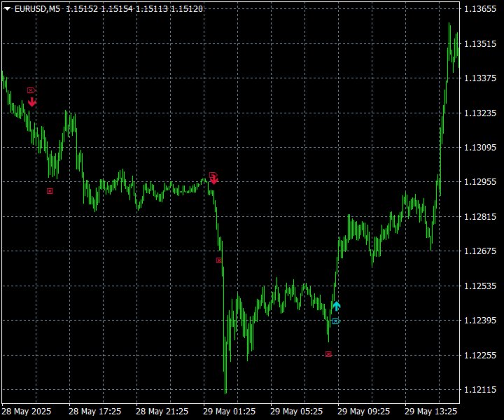Click the 1.12815 price scale label

pos(480,216)
